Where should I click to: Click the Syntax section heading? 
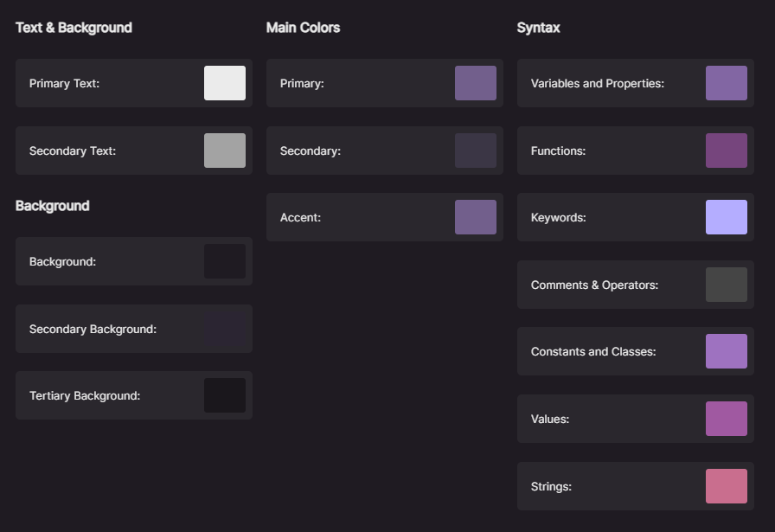[538, 28]
